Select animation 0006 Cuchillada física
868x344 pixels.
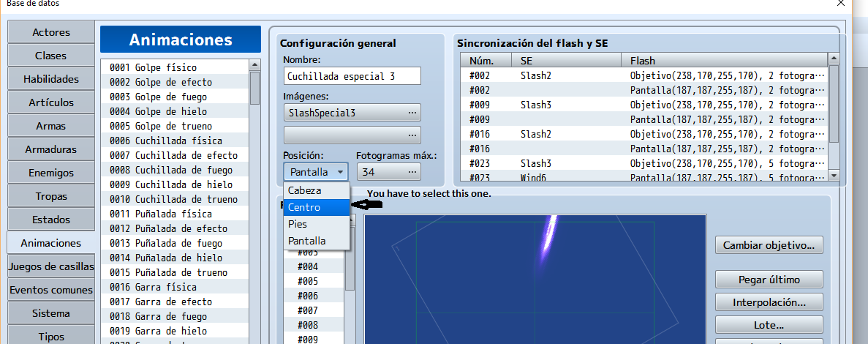pyautogui.click(x=175, y=141)
